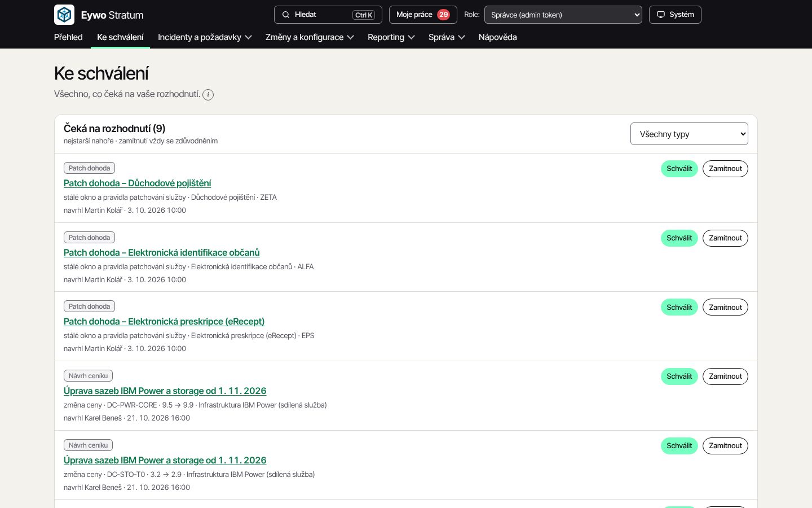Open the Všechny typy filter dropdown
This screenshot has width=812, height=508.
(x=689, y=134)
